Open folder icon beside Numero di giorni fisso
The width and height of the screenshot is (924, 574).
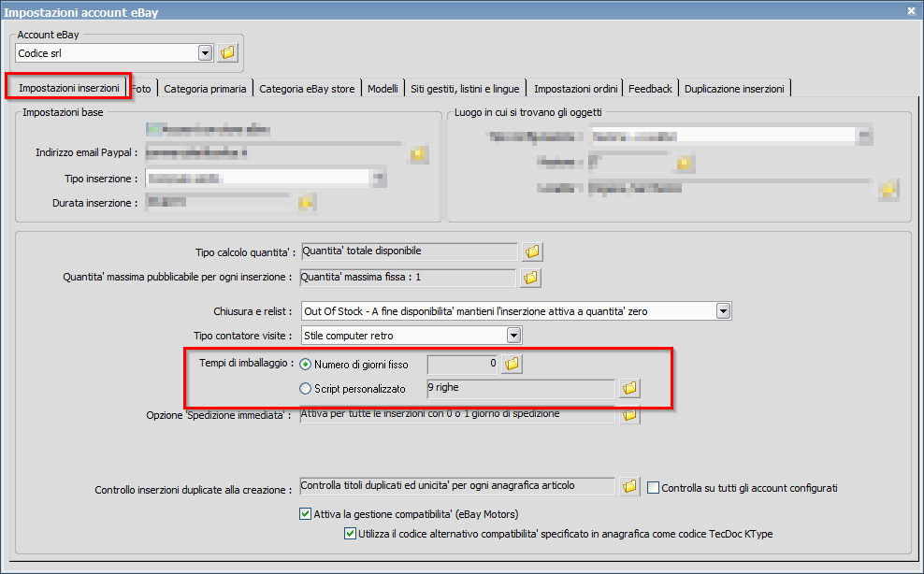(512, 365)
